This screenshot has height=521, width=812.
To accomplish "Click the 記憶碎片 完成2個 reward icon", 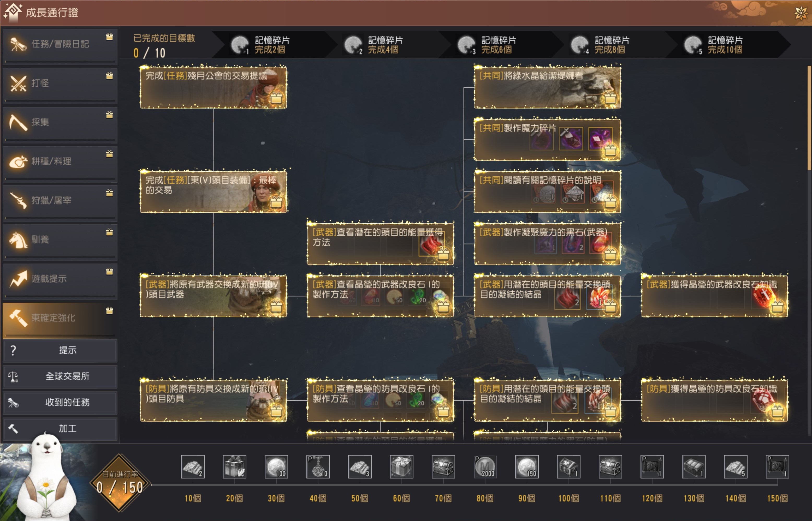I will 240,45.
